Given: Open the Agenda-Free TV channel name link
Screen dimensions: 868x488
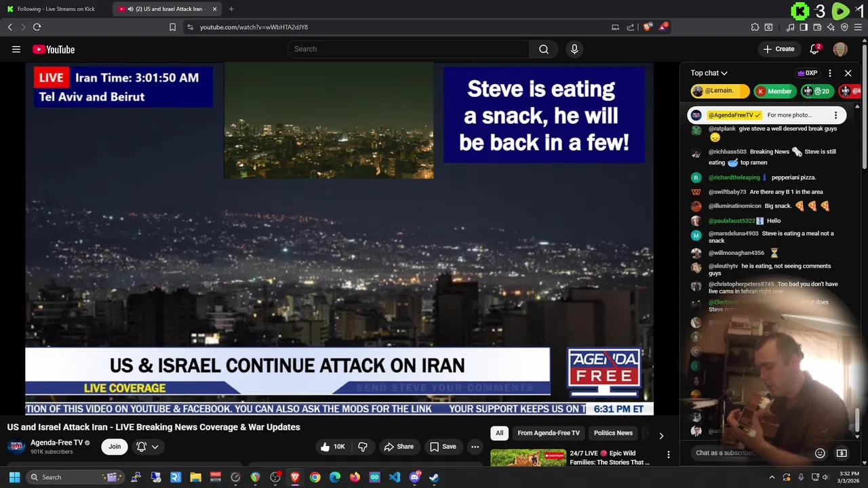Looking at the screenshot, I should click(x=56, y=443).
